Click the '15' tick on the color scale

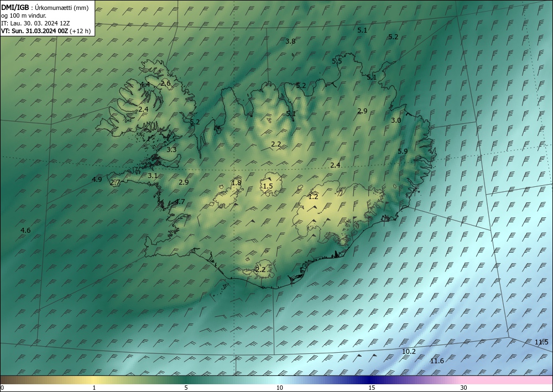click(x=372, y=388)
